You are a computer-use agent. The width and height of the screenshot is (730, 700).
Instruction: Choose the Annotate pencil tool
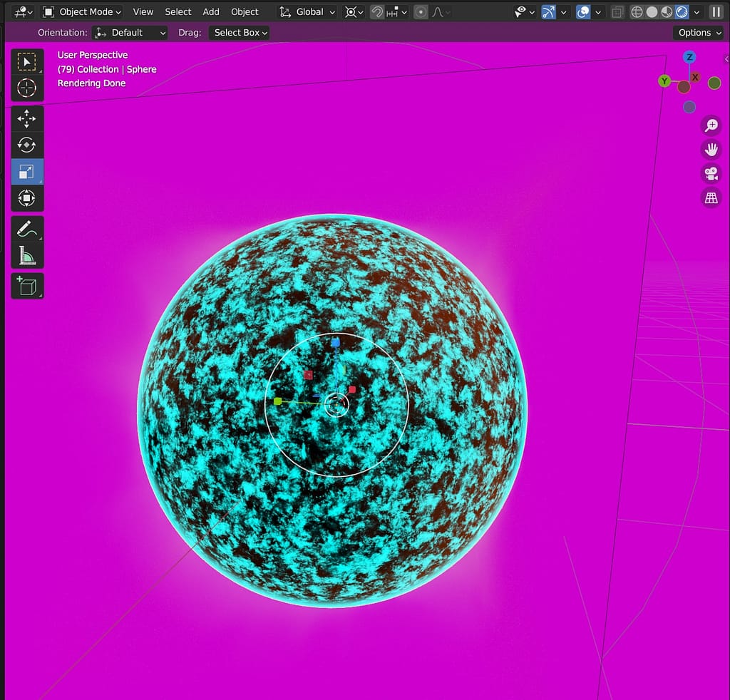tap(26, 230)
